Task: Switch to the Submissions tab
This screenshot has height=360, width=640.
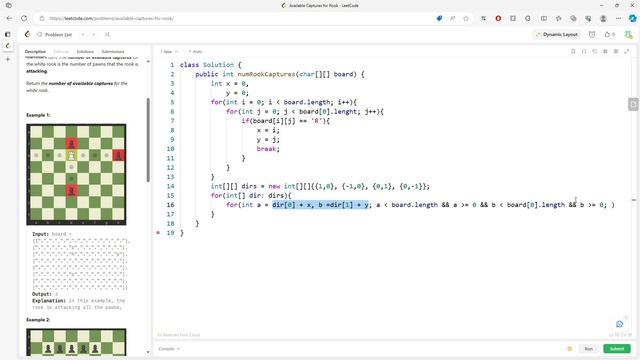Action: point(113,51)
